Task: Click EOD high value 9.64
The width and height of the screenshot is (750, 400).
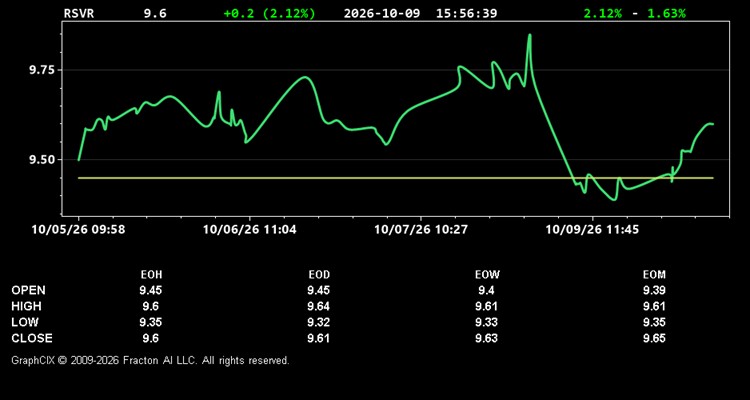Action: coord(319,306)
